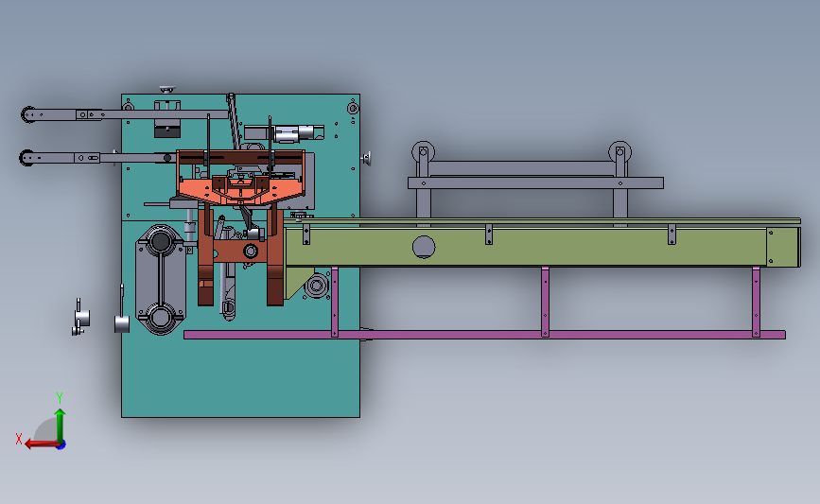Select the small silver cylinder left of teal plate
Screen dimensions: 820x504
(122, 323)
